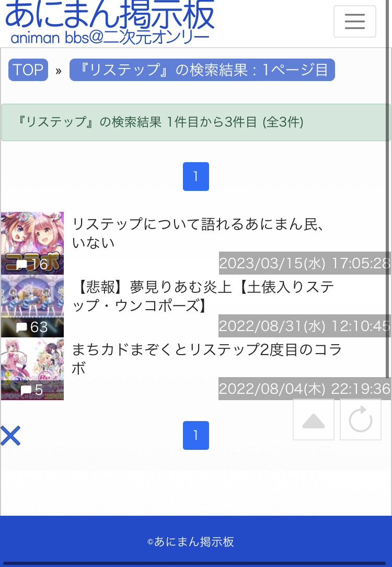The image size is (392, 567).
Task: Tap the comment bubble showing 5
Action: coord(32,390)
